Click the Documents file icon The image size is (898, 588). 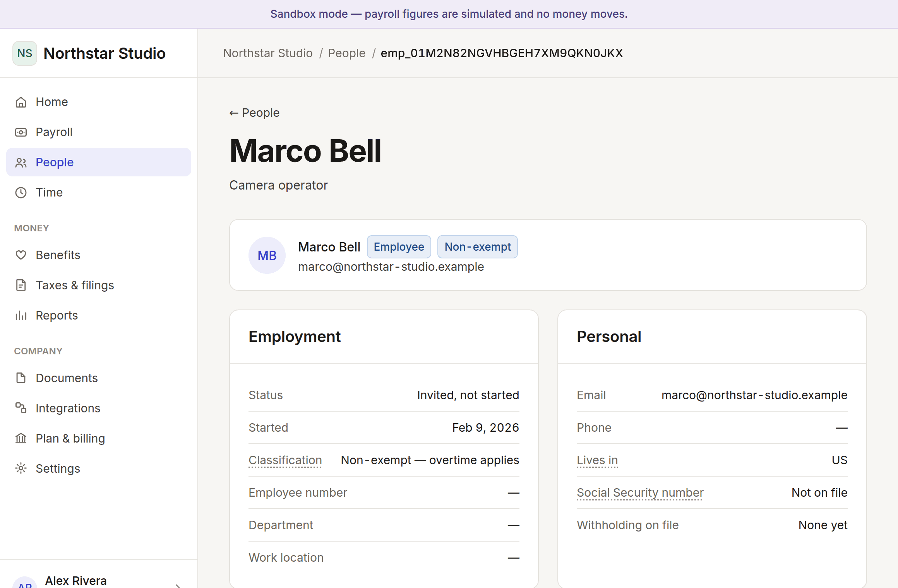tap(21, 378)
